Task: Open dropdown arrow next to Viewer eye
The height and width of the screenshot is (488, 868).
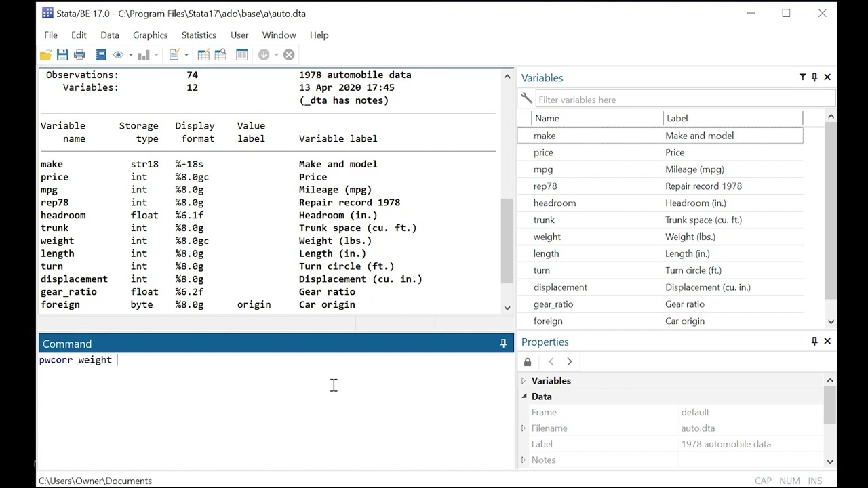Action: coord(131,55)
